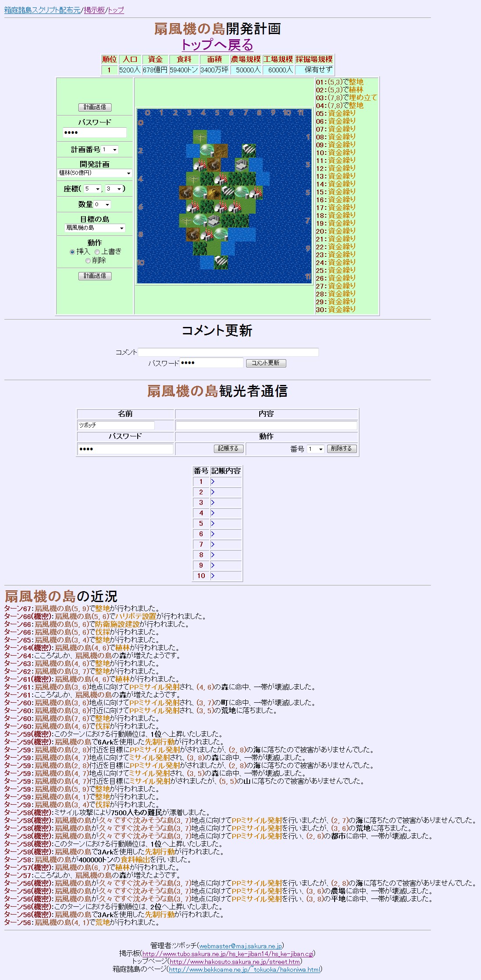Select the 上書き radio button
The height and width of the screenshot is (980, 481).
tap(97, 252)
